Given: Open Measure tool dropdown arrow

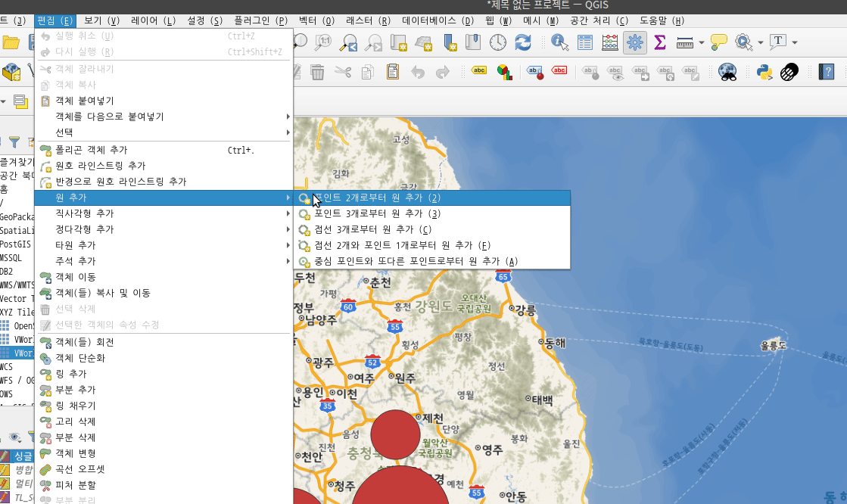Looking at the screenshot, I should pos(701,42).
